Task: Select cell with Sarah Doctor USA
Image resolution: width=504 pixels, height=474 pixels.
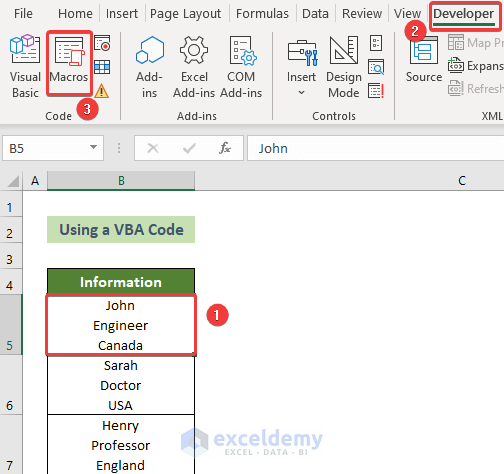Action: point(121,385)
